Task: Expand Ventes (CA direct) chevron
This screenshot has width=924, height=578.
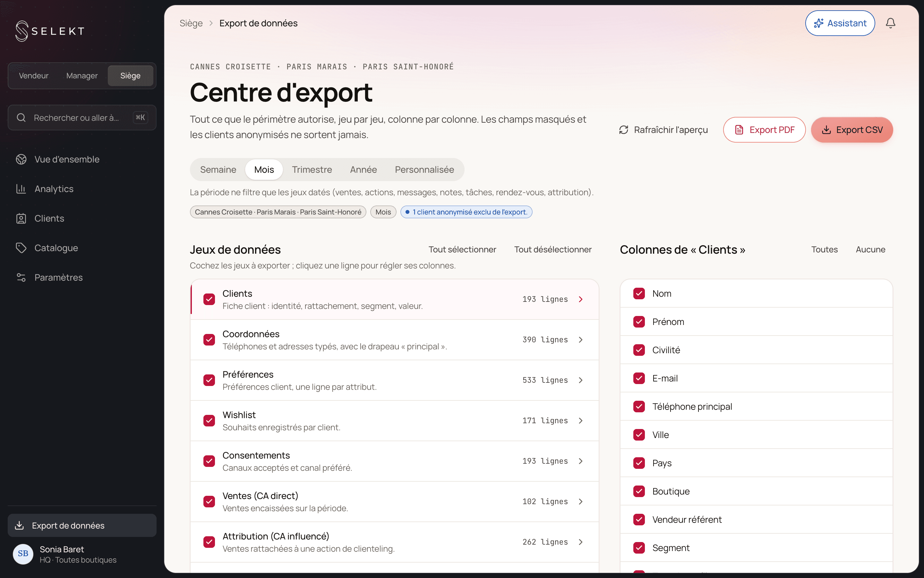Action: click(x=581, y=502)
